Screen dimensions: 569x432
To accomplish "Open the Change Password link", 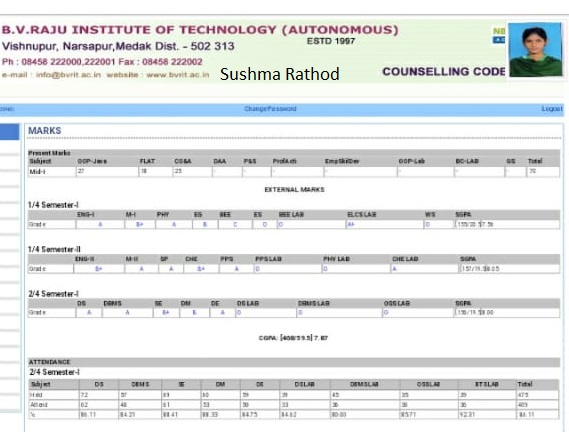I will (x=270, y=109).
